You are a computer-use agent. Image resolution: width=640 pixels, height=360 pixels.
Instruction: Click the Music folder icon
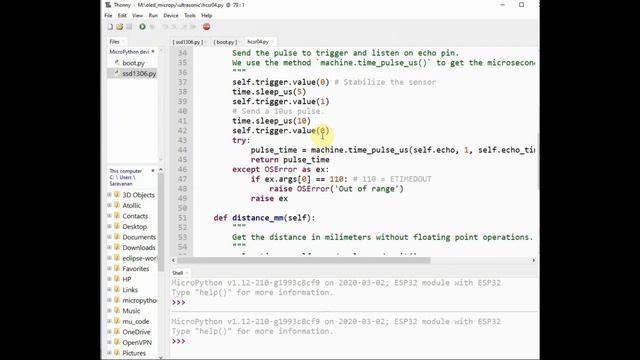coord(117,311)
